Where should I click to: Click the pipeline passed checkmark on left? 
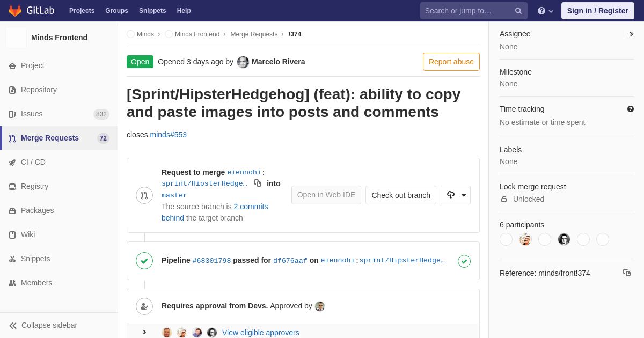tap(144, 261)
